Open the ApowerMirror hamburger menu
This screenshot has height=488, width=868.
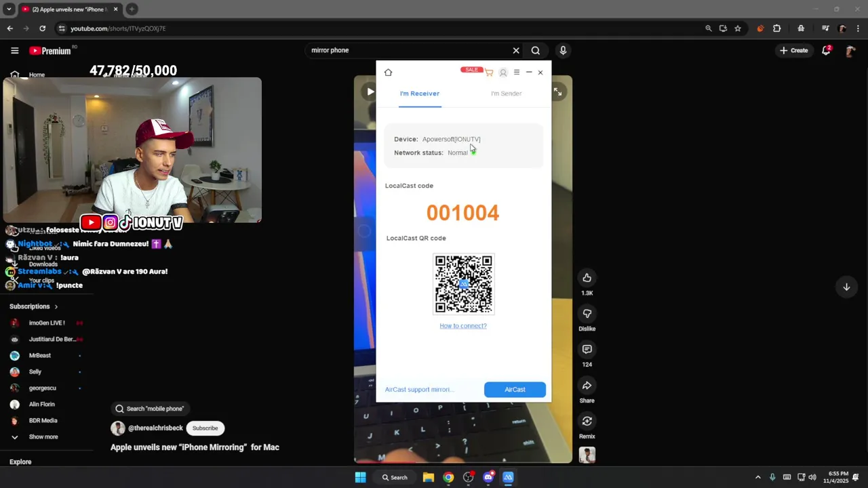click(517, 72)
